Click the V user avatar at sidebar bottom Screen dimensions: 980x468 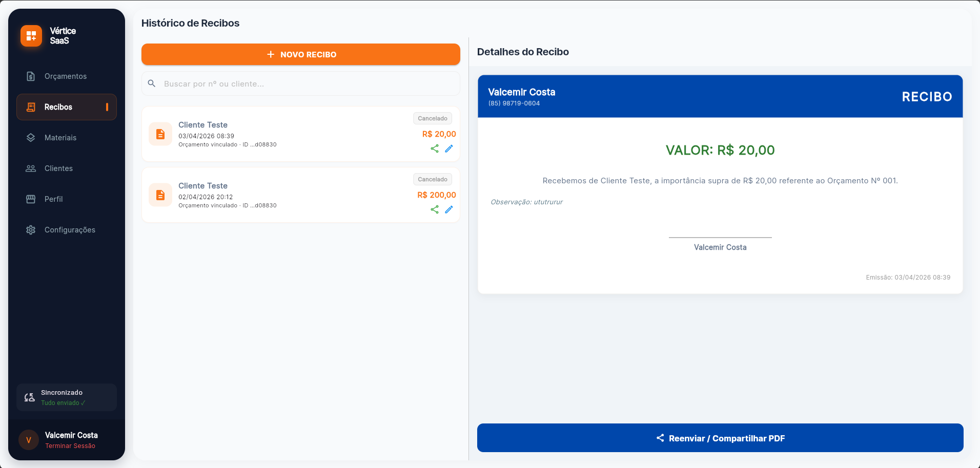[29, 440]
